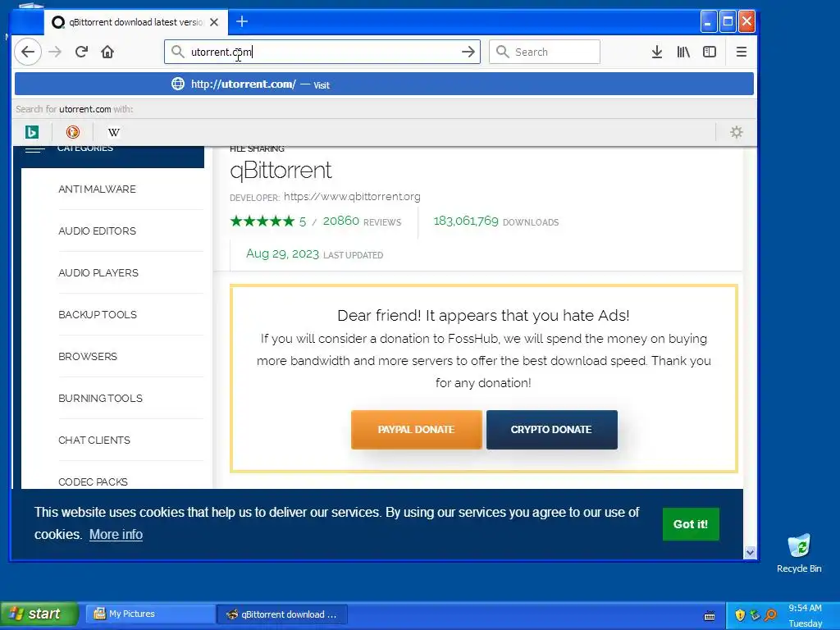Close the qBittorrent download tab

(x=214, y=22)
